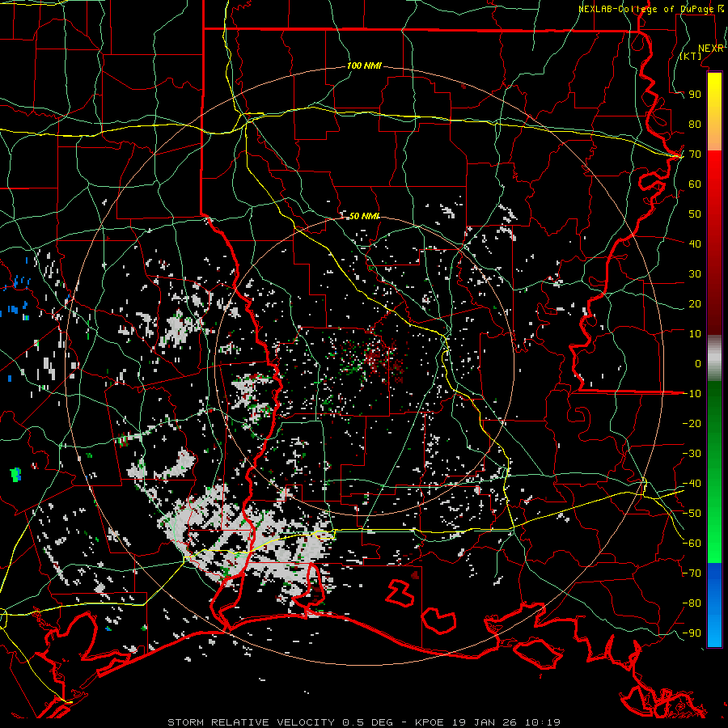Click the 100 NMI range ring label
This screenshot has width=728, height=728.
pos(364,66)
